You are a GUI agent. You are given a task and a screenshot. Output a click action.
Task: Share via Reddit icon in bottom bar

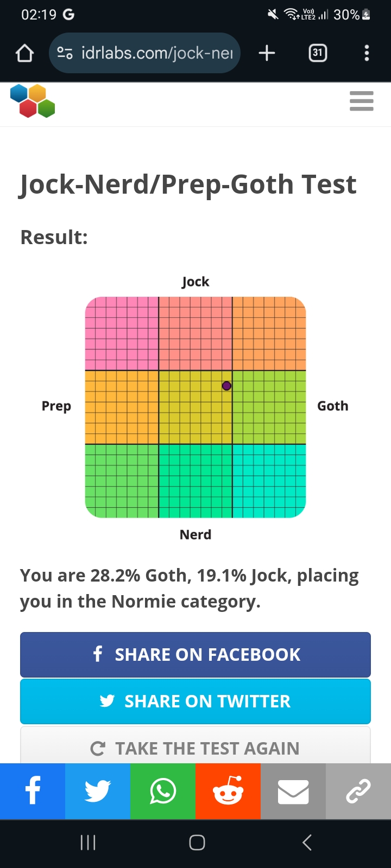coord(228,791)
